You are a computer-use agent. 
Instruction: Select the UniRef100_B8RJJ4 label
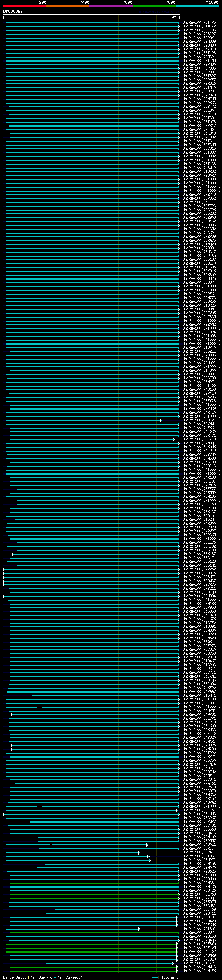(x=199, y=848)
